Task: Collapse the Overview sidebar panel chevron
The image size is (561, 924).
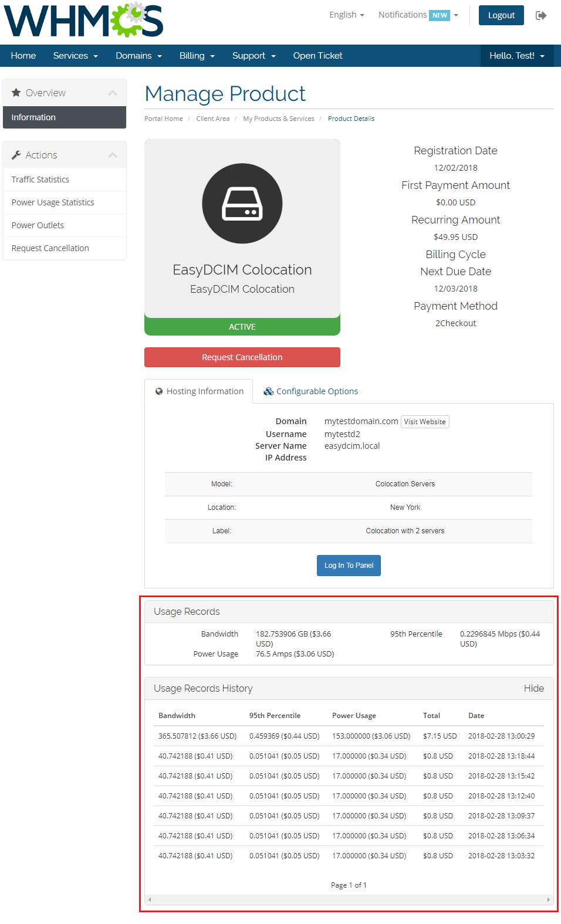Action: point(113,93)
